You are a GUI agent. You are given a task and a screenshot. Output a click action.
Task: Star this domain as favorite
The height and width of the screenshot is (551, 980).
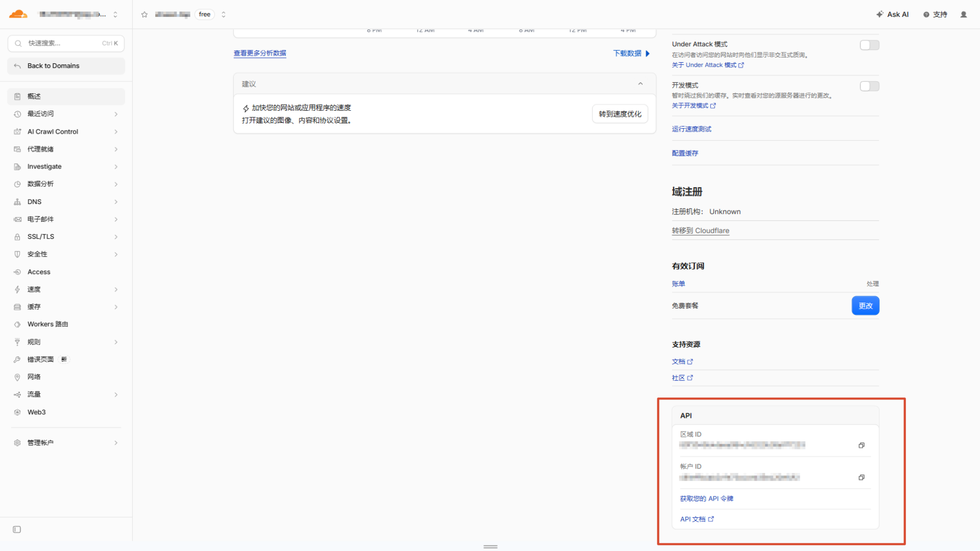(144, 14)
